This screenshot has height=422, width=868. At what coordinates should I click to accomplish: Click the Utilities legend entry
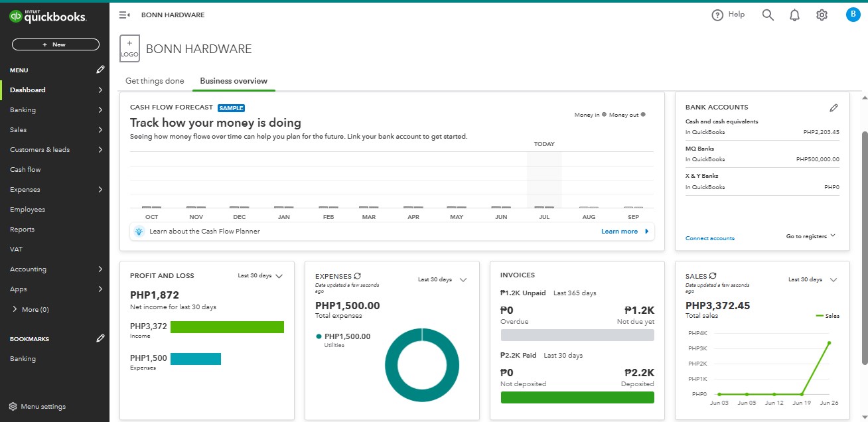343,340
